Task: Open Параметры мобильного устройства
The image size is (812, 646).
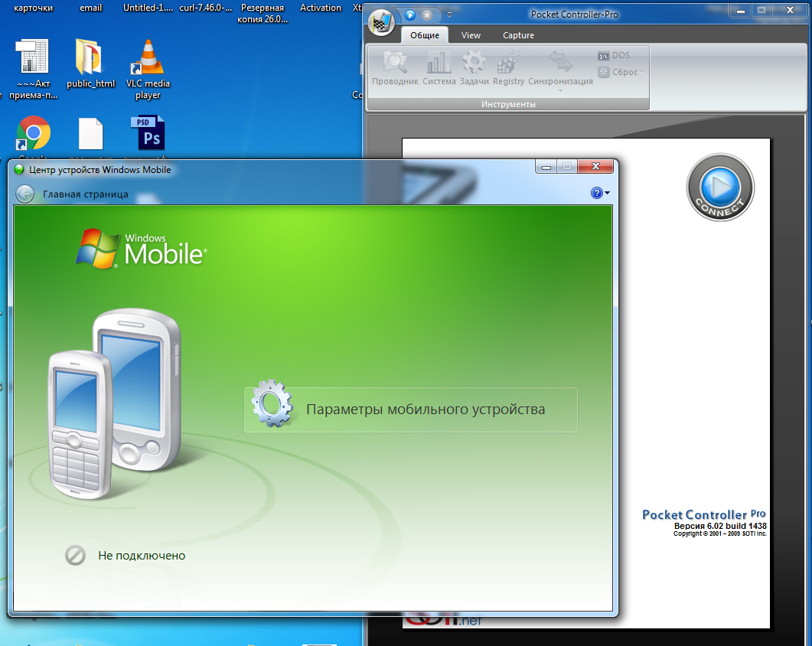Action: [x=410, y=409]
